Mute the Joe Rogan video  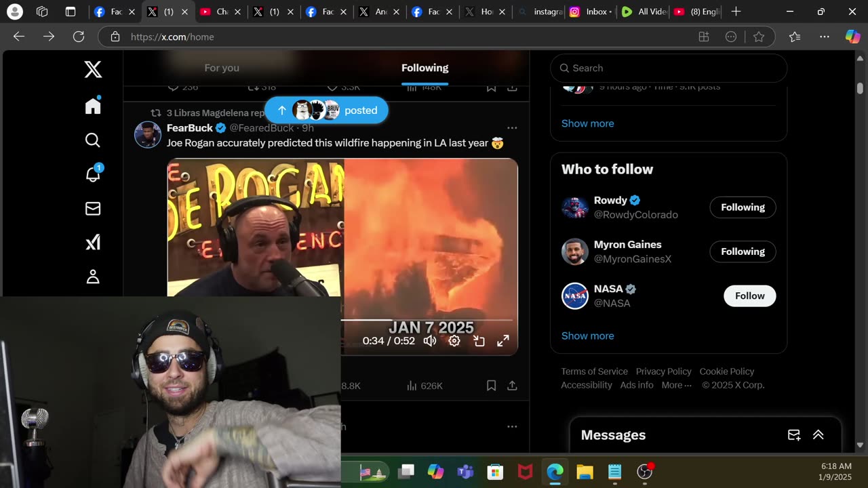(430, 341)
